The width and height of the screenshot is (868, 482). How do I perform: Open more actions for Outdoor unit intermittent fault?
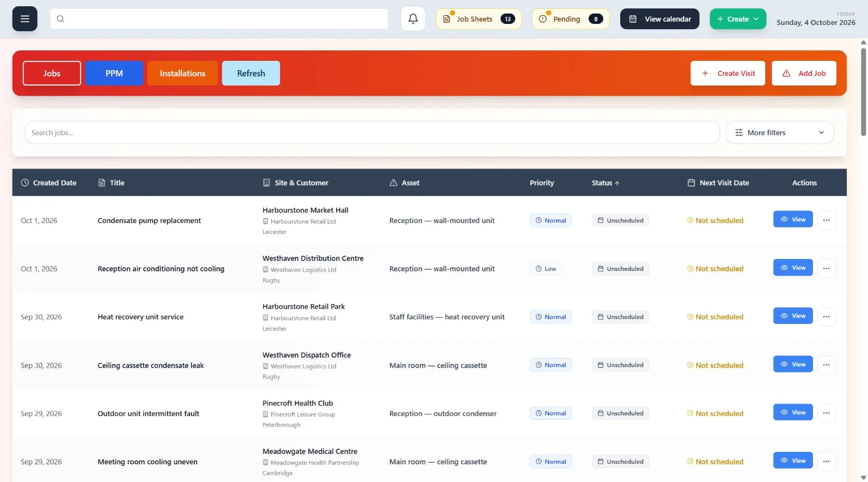pyautogui.click(x=826, y=413)
